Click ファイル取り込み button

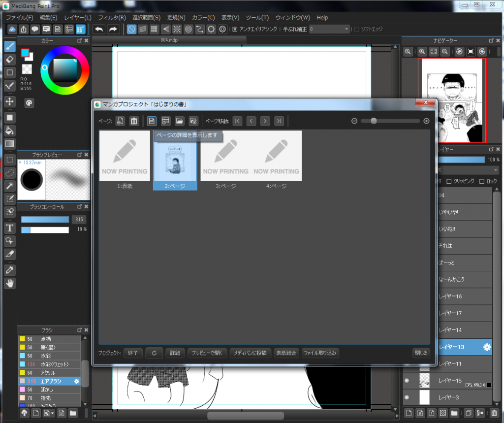click(320, 353)
